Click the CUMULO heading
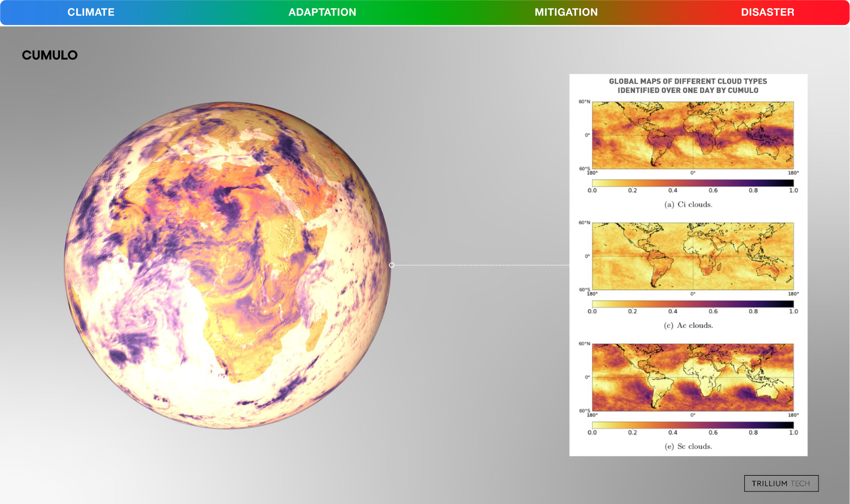The image size is (850, 504). pyautogui.click(x=50, y=55)
